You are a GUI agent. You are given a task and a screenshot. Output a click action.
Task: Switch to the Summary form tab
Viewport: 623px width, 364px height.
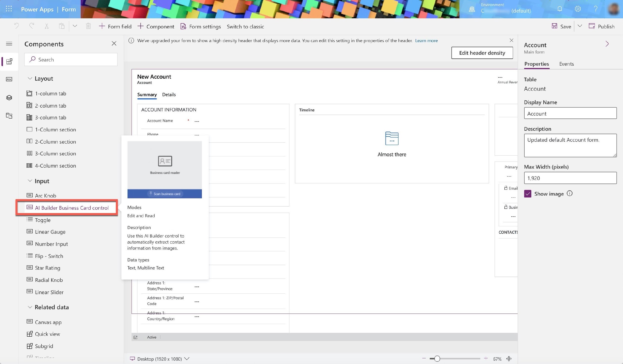147,95
